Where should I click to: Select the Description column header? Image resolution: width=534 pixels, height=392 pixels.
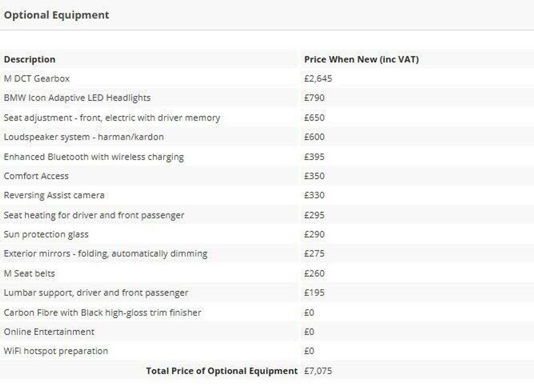[x=30, y=59]
